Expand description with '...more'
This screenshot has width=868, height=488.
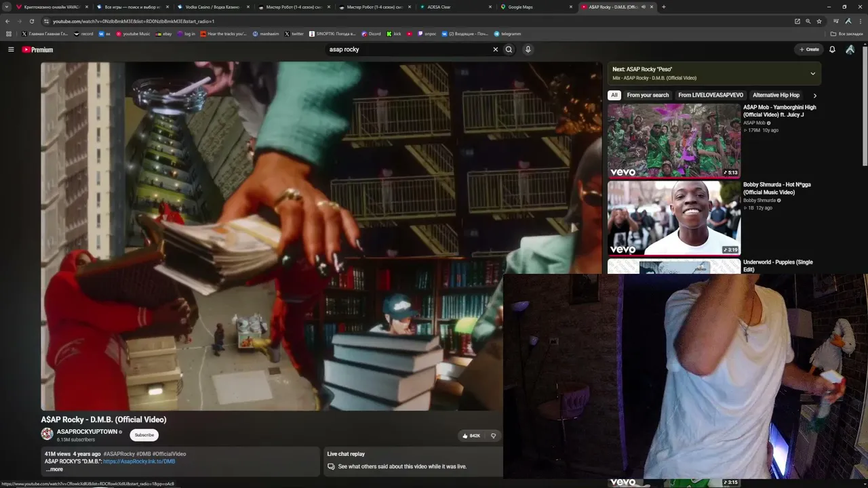coord(54,469)
